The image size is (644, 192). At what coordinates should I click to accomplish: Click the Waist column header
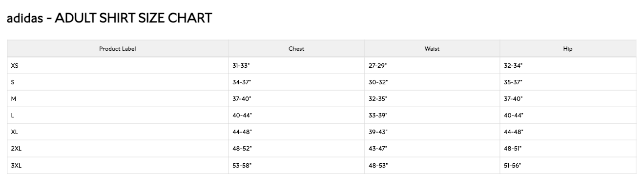click(432, 49)
